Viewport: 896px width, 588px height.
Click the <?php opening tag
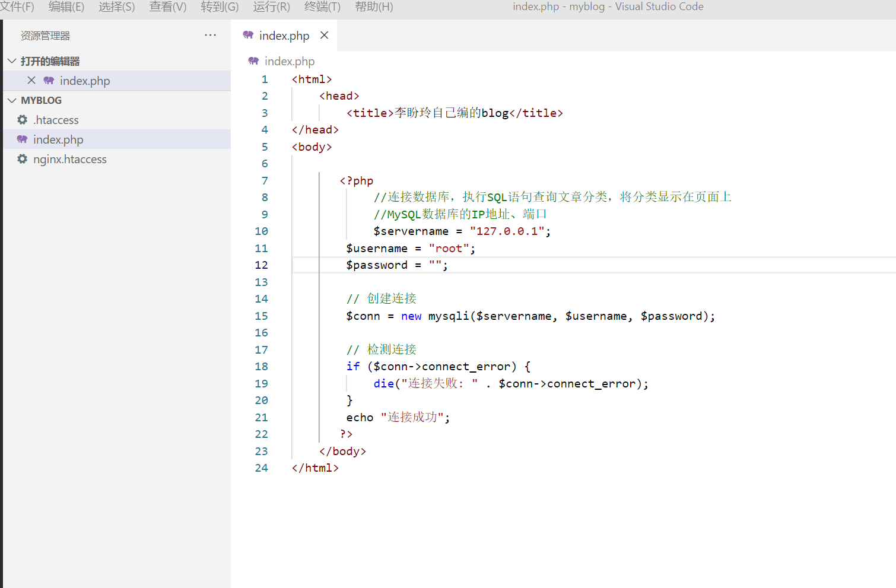tap(357, 180)
